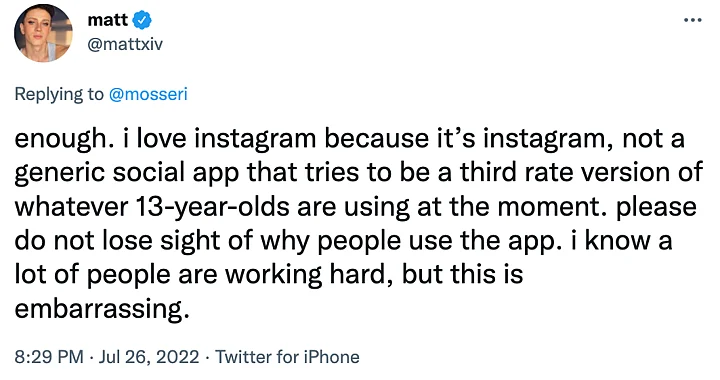The height and width of the screenshot is (380, 720).
Task: Click the 8:29 PM timestamp
Action: tap(49, 357)
